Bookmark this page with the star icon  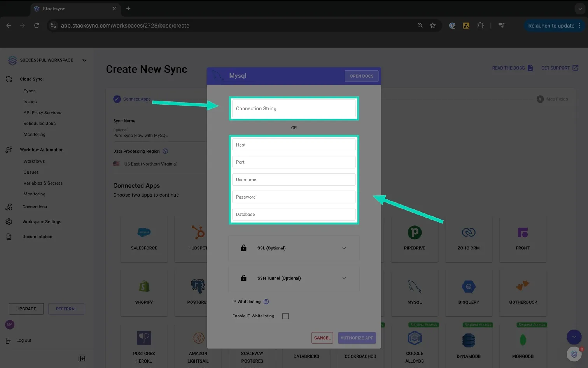tap(433, 26)
